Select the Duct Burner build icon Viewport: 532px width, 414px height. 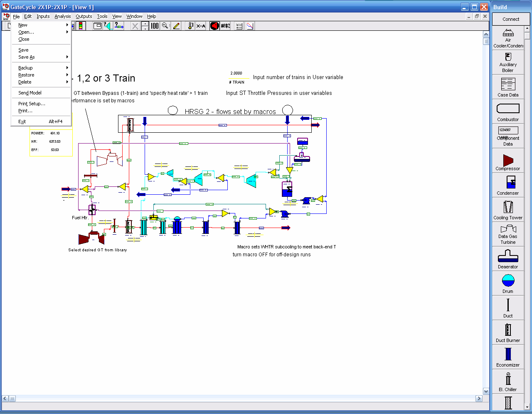point(508,332)
